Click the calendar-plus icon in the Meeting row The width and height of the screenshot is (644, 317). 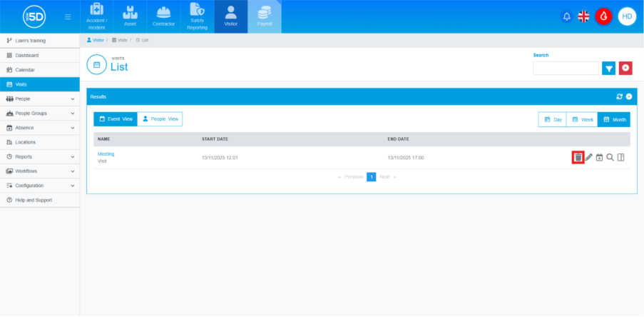click(x=600, y=157)
